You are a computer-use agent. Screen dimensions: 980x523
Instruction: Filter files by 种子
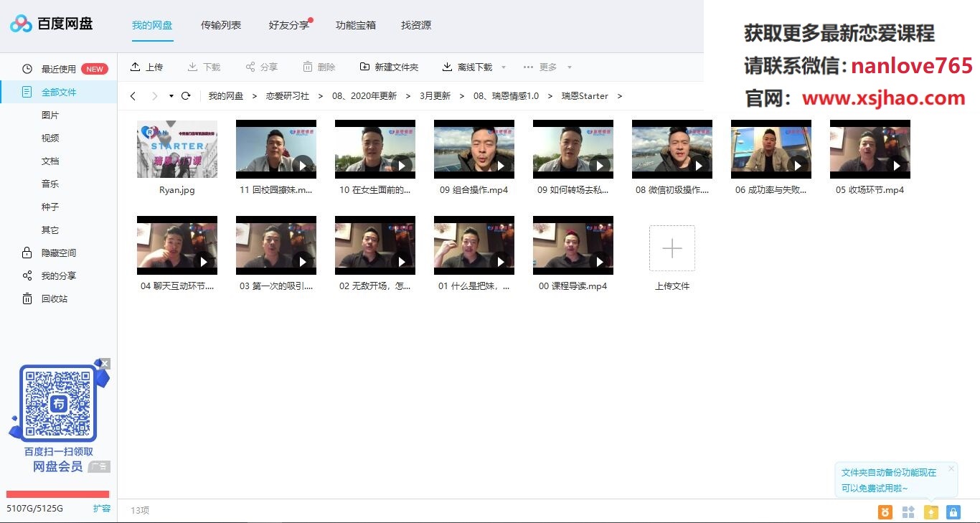(50, 207)
